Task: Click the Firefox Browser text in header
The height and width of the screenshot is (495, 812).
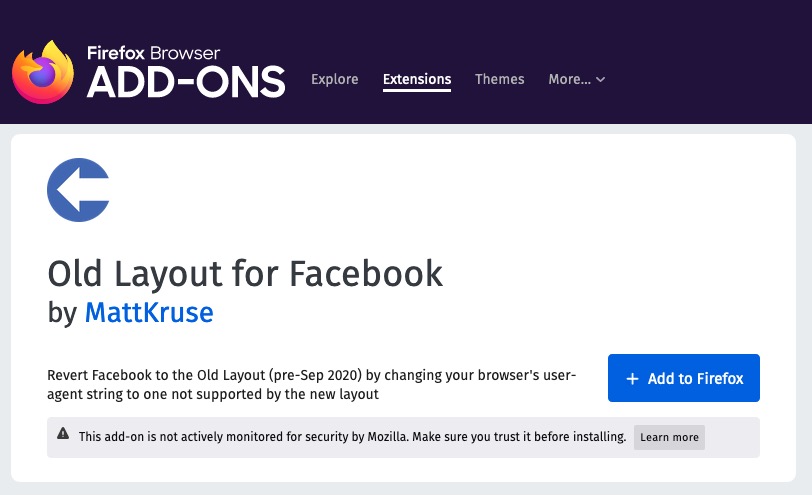Action: point(153,53)
